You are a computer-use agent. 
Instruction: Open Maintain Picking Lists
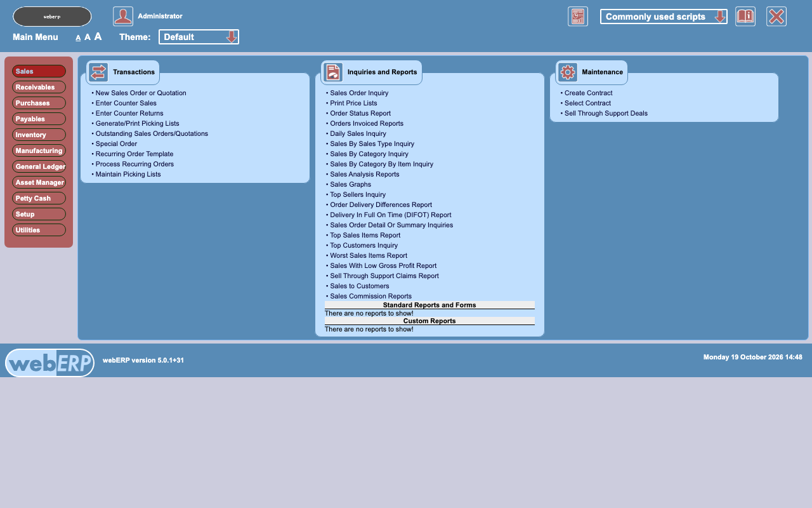pos(128,174)
